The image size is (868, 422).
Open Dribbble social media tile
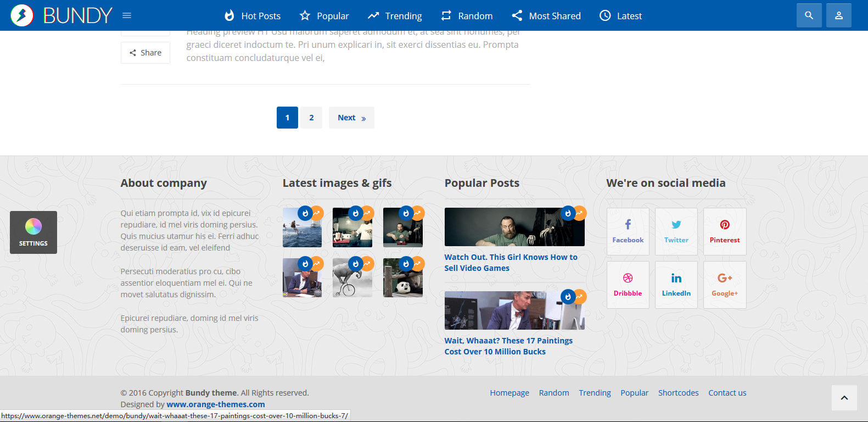click(x=628, y=285)
